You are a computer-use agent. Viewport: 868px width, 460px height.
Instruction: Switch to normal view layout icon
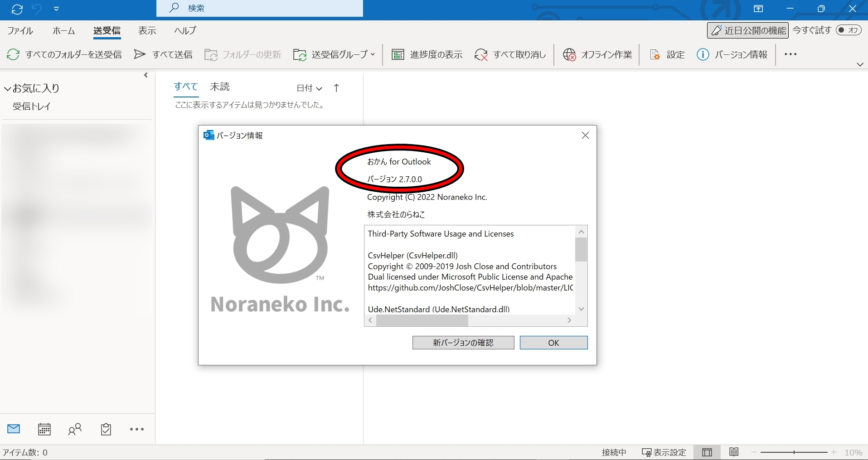point(707,452)
